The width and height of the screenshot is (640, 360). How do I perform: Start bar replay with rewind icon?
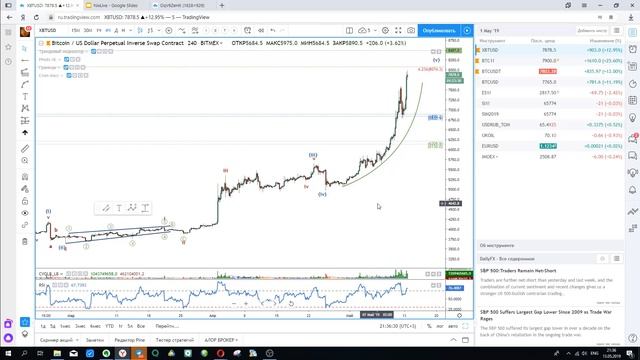coord(261,31)
